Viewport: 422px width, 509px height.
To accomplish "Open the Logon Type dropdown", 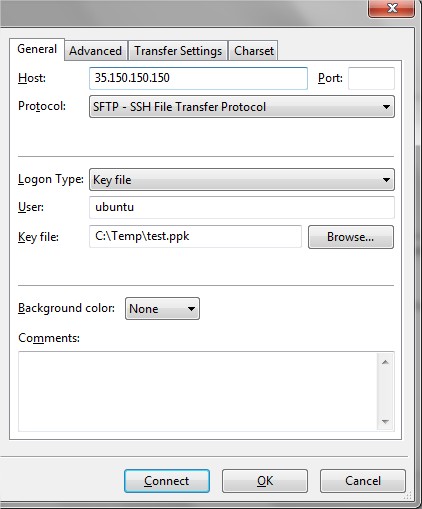I will pyautogui.click(x=242, y=180).
